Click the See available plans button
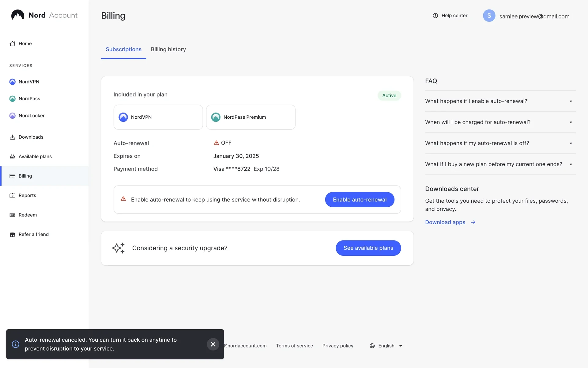 (368, 248)
